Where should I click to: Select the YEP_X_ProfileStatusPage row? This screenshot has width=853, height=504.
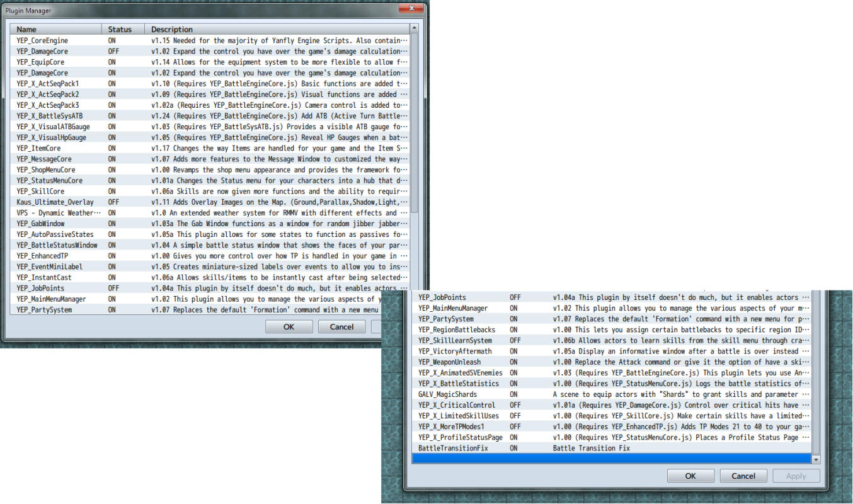(612, 437)
